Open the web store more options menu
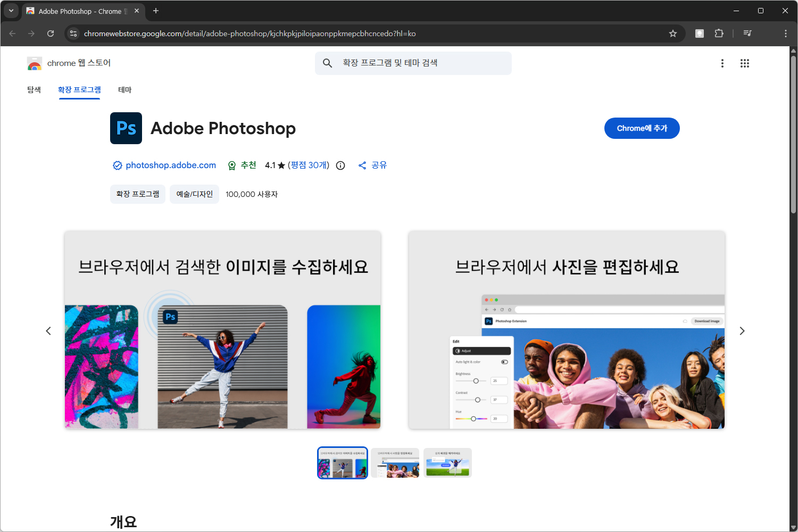Screen dimensions: 798x532 tap(722, 63)
